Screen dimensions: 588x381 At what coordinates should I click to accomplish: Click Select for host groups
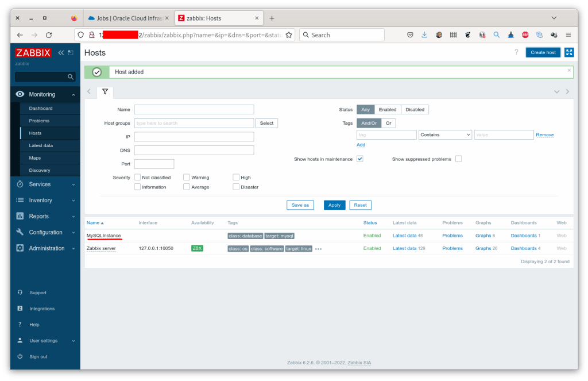click(266, 123)
